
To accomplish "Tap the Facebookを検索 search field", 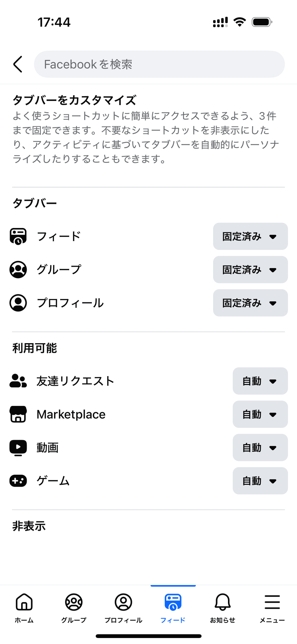I will [x=159, y=64].
